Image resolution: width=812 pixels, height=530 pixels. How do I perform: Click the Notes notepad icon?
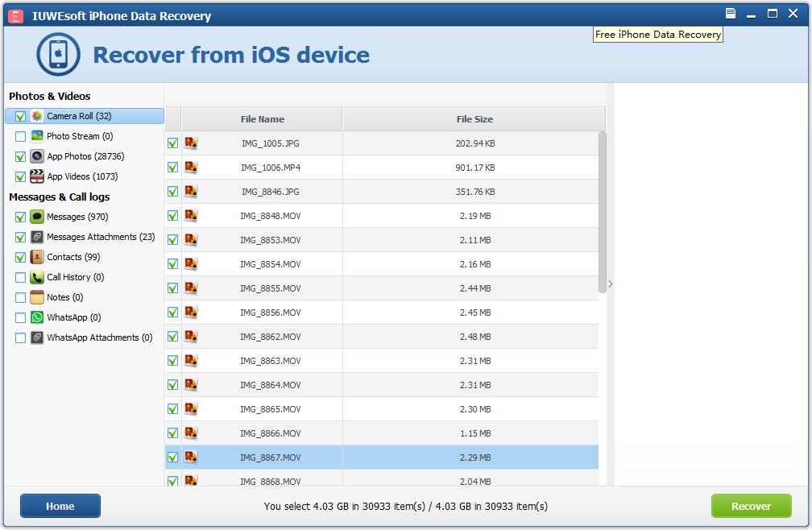(x=37, y=297)
